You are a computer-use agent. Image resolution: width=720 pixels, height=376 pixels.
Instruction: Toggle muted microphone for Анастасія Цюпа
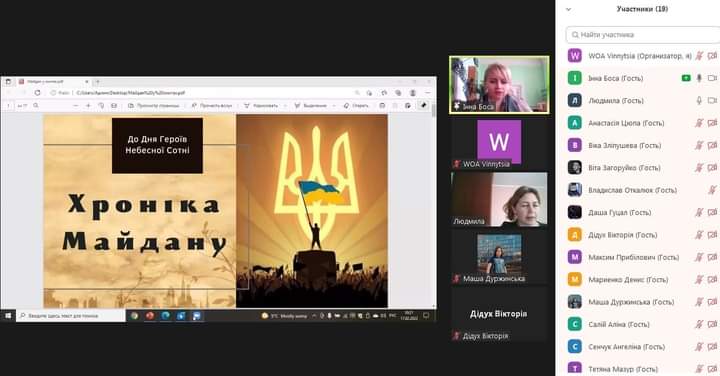[x=699, y=123]
